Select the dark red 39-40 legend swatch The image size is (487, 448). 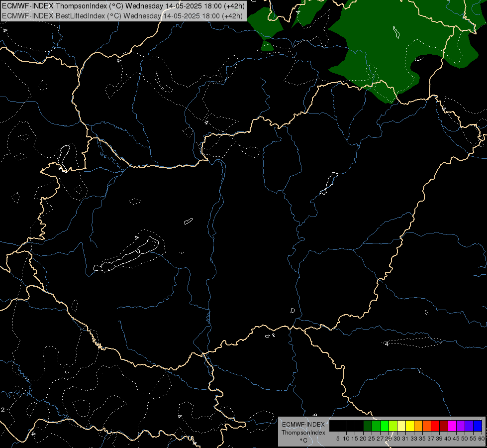pyautogui.click(x=444, y=426)
